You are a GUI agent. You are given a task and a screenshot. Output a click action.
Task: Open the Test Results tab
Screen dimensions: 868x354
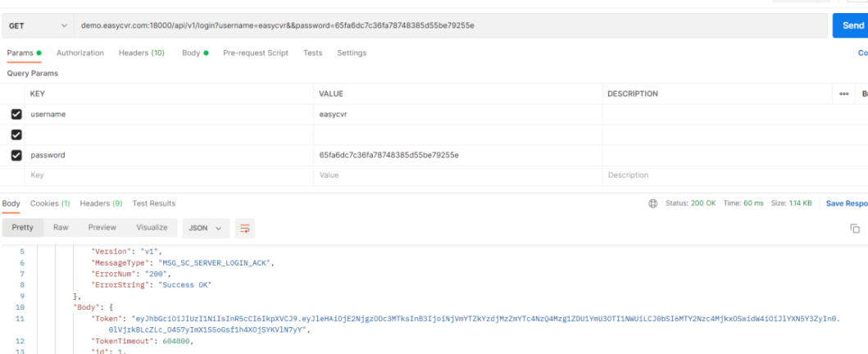tap(154, 203)
